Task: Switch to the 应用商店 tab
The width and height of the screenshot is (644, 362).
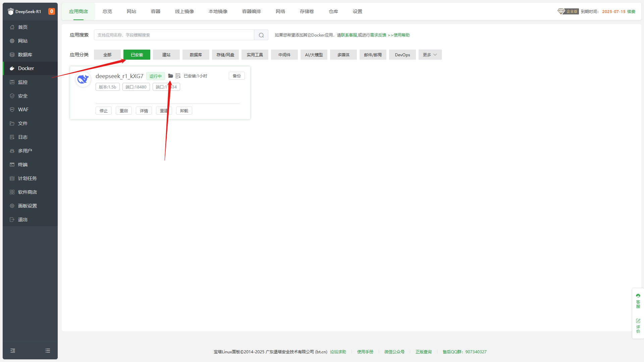Action: pos(78,11)
